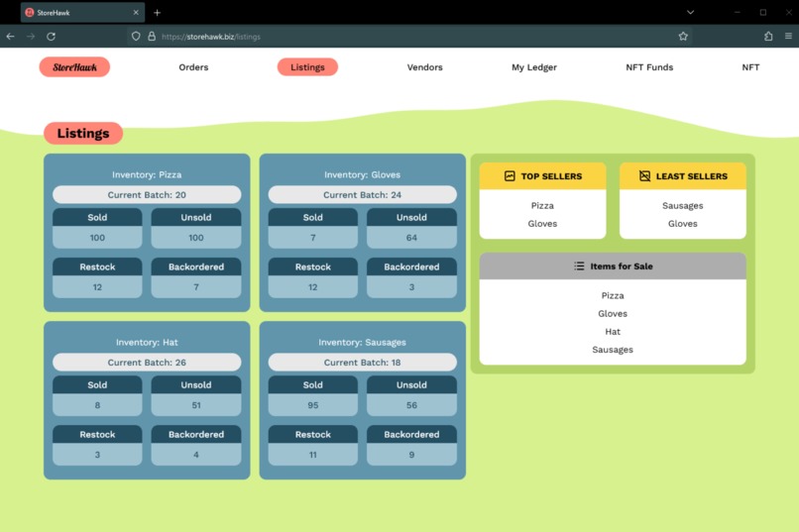Image resolution: width=799 pixels, height=532 pixels.
Task: Click the Least Sellers header
Action: [x=683, y=176]
